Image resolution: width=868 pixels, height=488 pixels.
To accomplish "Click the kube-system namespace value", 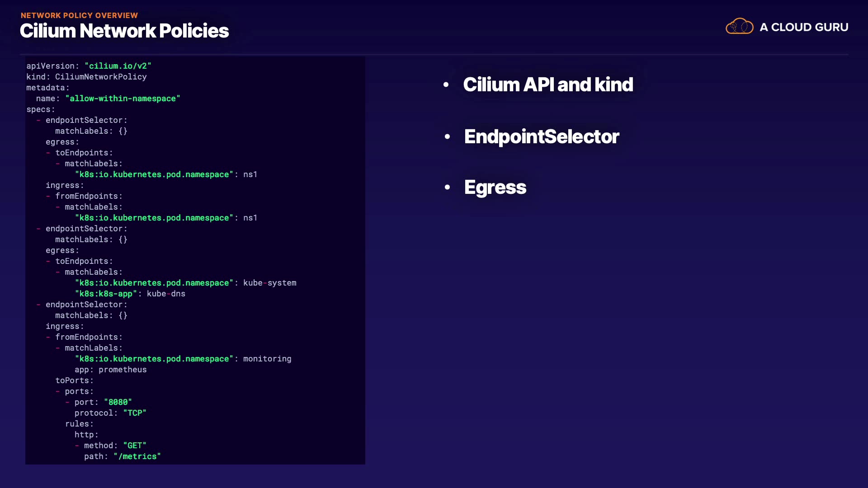I will click(269, 283).
